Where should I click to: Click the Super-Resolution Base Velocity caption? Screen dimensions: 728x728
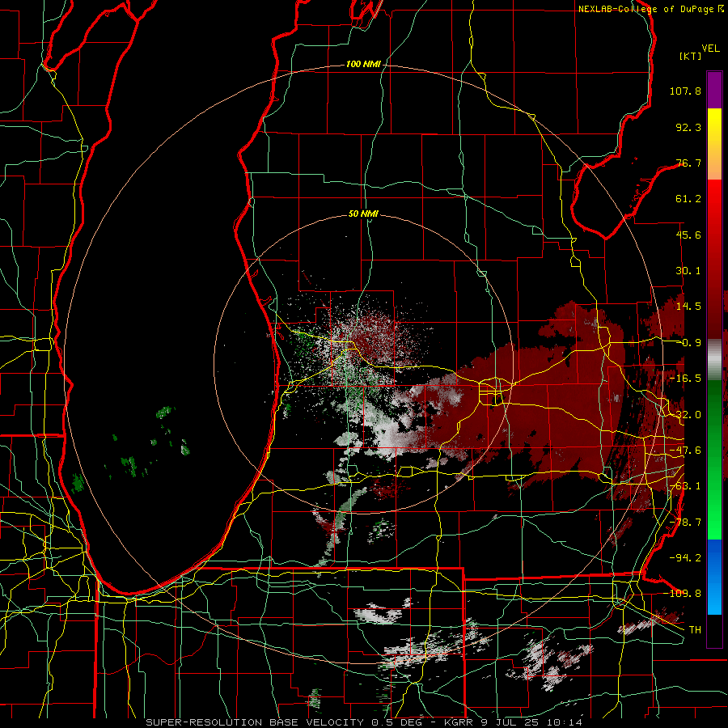363,722
